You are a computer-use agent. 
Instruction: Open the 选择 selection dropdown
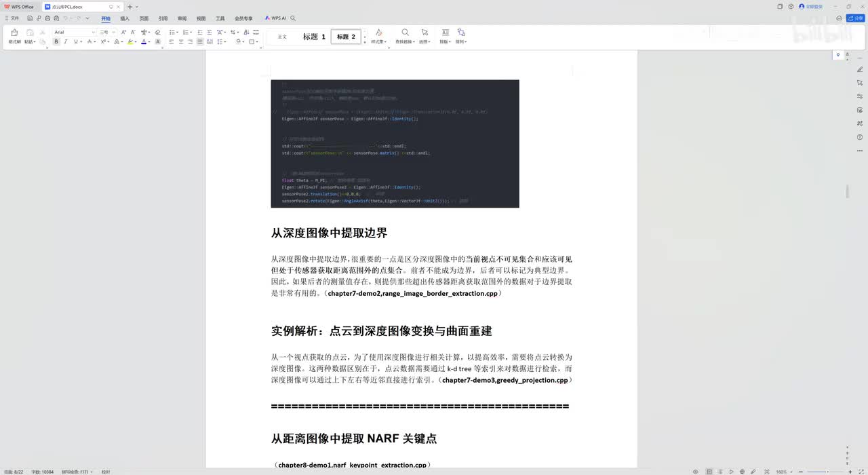coord(425,37)
